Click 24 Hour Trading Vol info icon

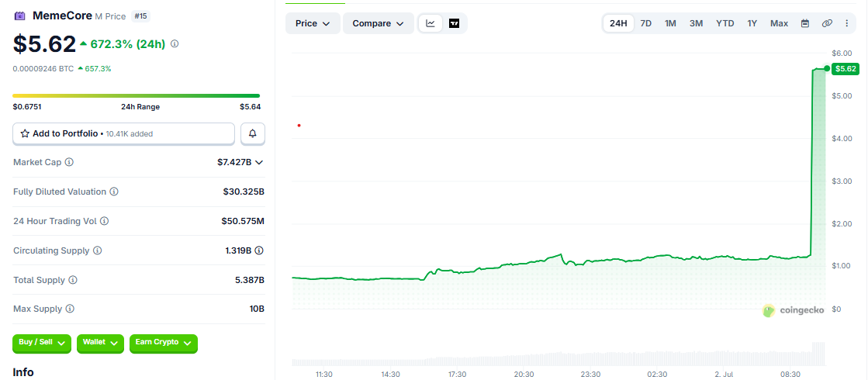coord(104,221)
